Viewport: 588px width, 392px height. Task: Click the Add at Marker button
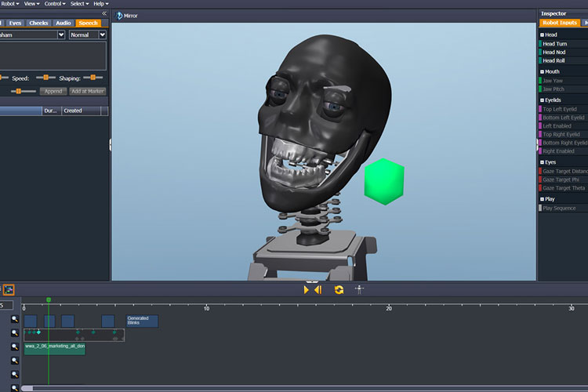point(87,91)
